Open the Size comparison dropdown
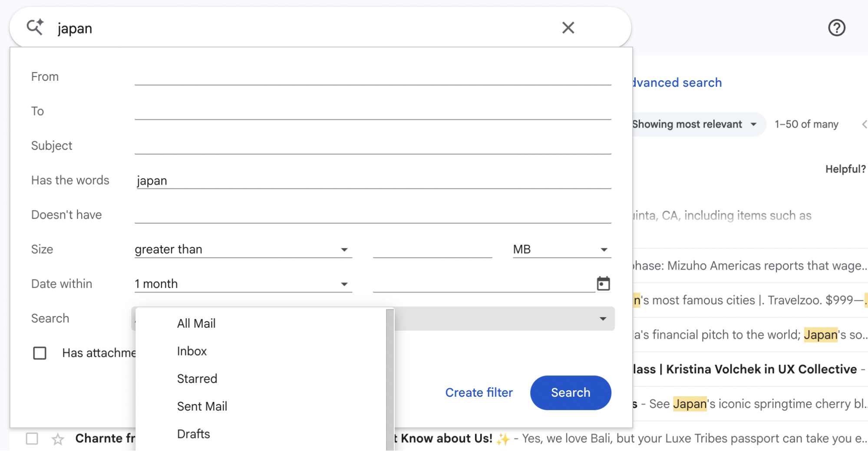 [243, 249]
